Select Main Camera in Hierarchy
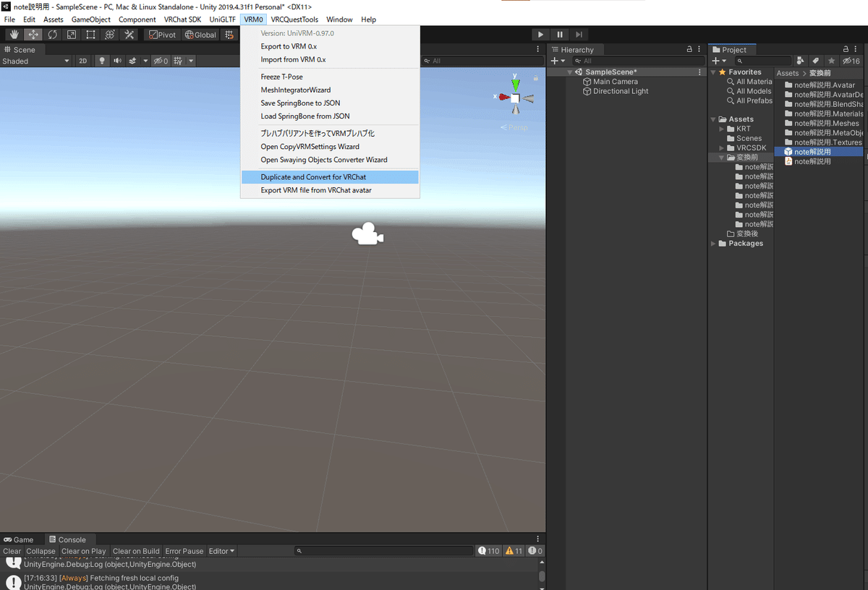This screenshot has width=868, height=590. tap(616, 82)
